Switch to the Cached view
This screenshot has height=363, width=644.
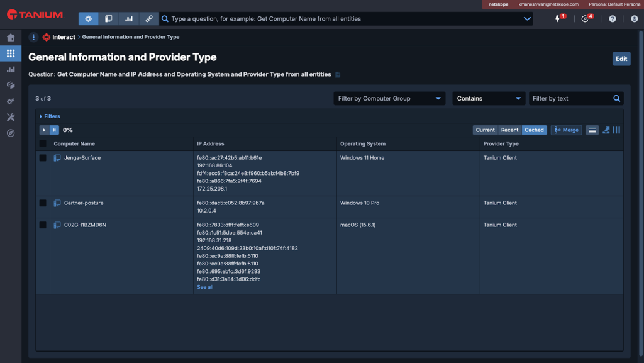coord(534,130)
